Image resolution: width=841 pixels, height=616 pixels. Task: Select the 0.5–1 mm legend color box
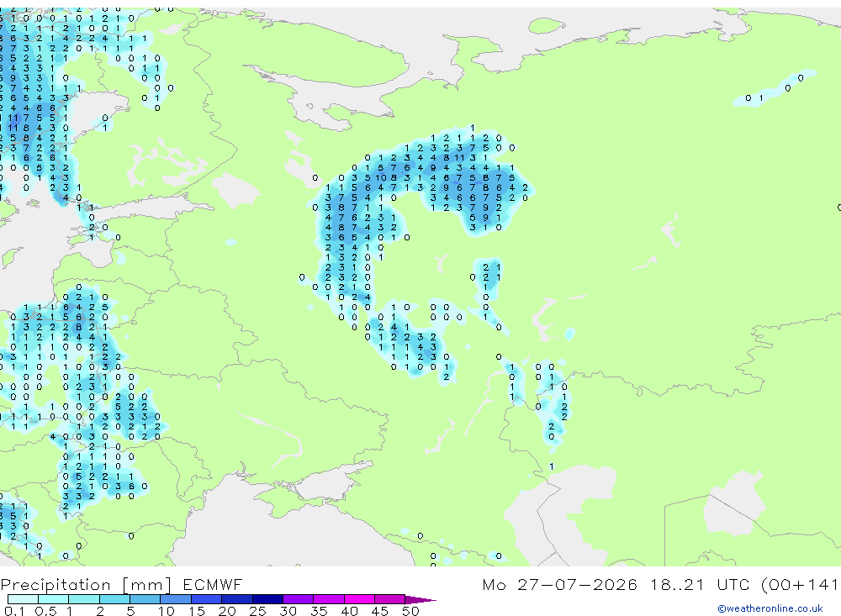click(x=54, y=599)
